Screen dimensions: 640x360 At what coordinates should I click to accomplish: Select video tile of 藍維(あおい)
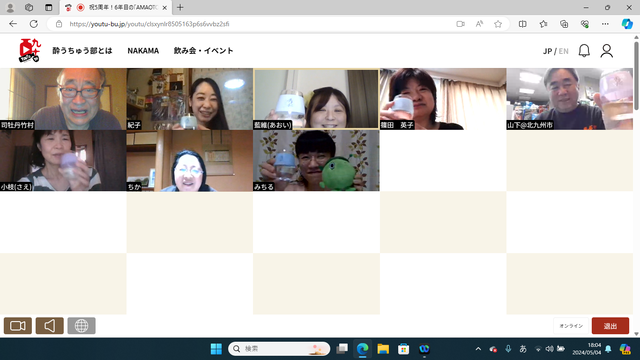coord(316,99)
